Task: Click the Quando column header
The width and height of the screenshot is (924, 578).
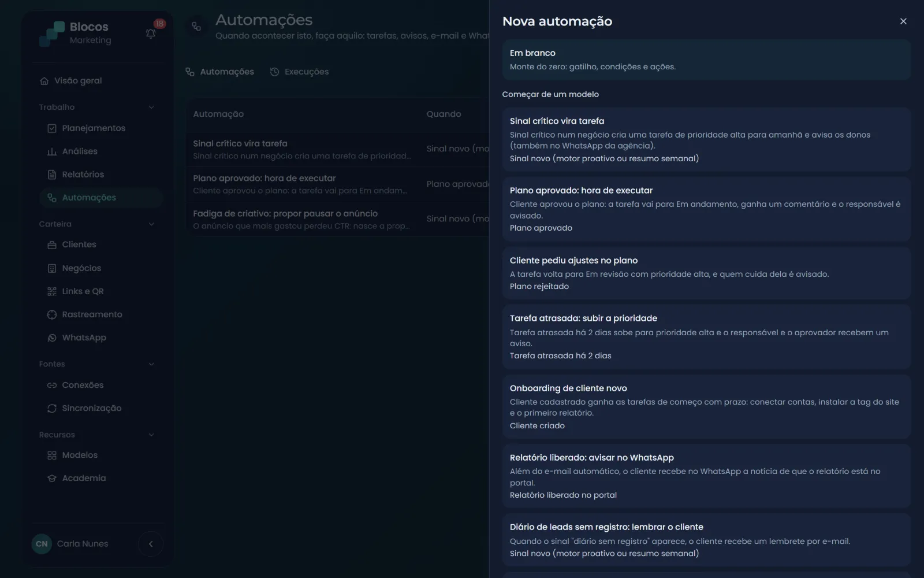Action: pos(444,114)
